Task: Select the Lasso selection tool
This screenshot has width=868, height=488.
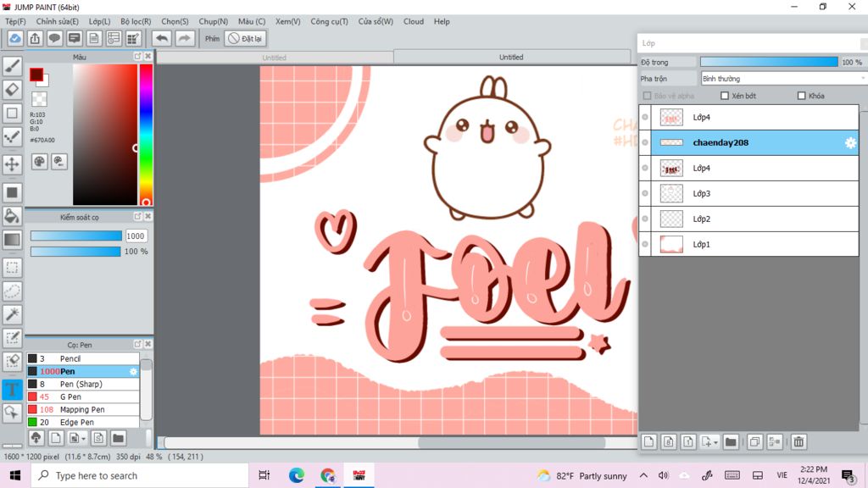Action: tap(12, 291)
